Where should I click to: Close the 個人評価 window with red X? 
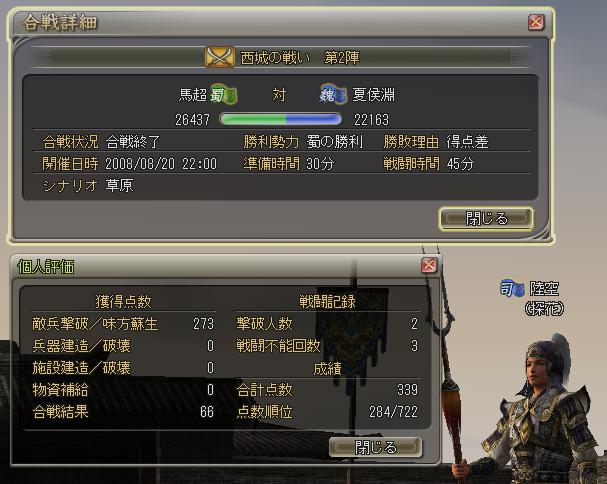(429, 265)
